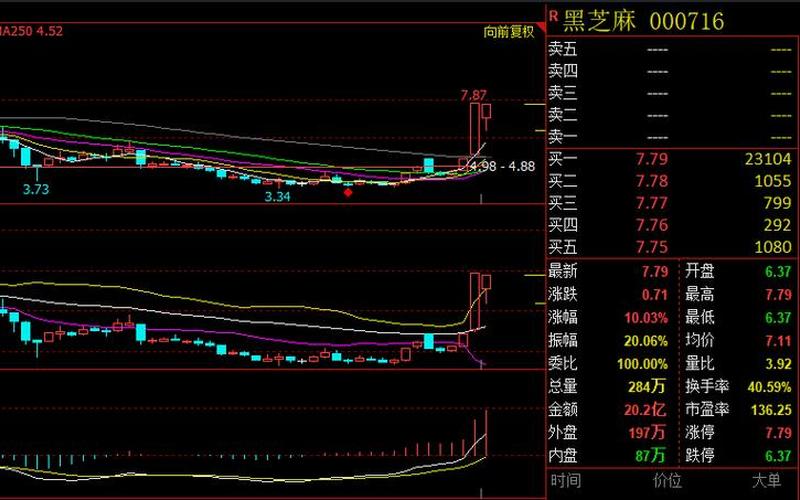Image resolution: width=800 pixels, height=500 pixels.
Task: Select the stock name 黑芝麻
Action: 600,21
